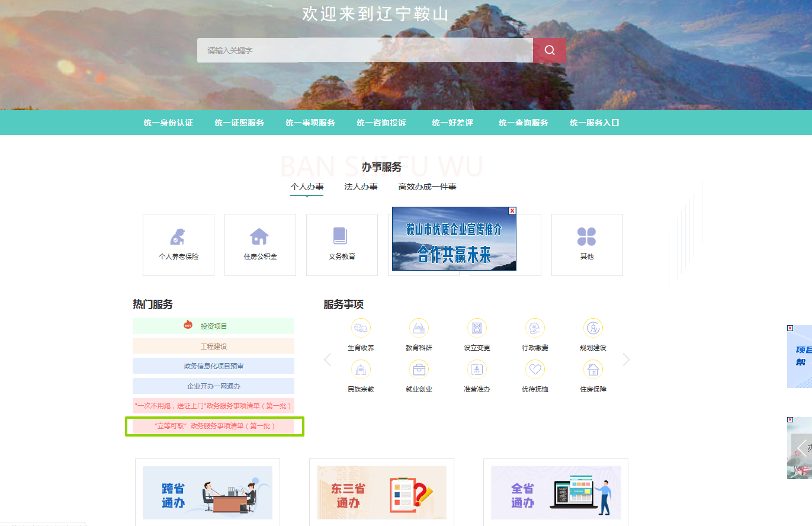Close the 鞍山市优质企业宣传推介 popup ad
This screenshot has width=812, height=526.
[x=512, y=210]
